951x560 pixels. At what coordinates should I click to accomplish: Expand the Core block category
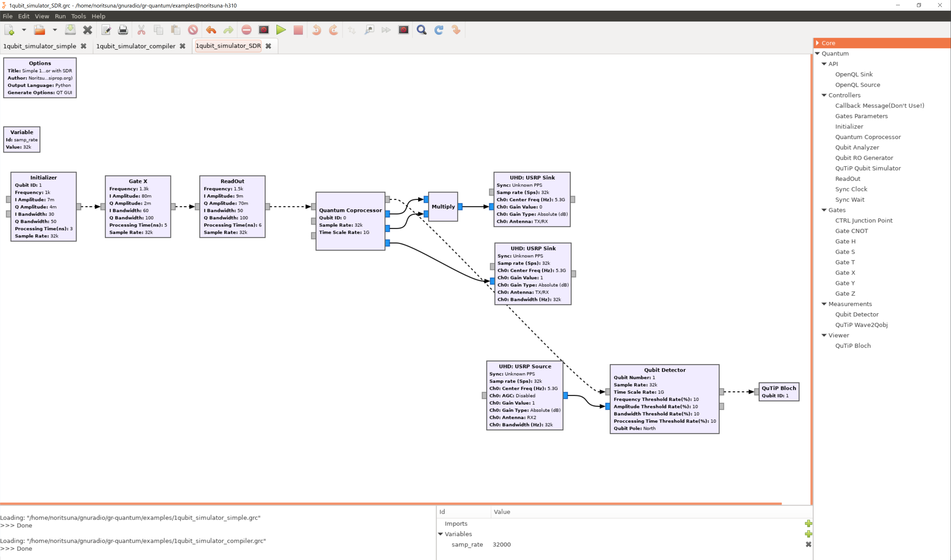[817, 43]
